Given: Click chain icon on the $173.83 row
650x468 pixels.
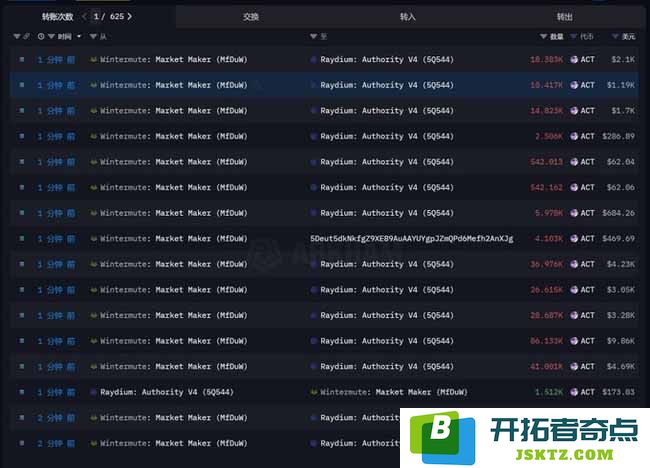Looking at the screenshot, I should (22, 392).
